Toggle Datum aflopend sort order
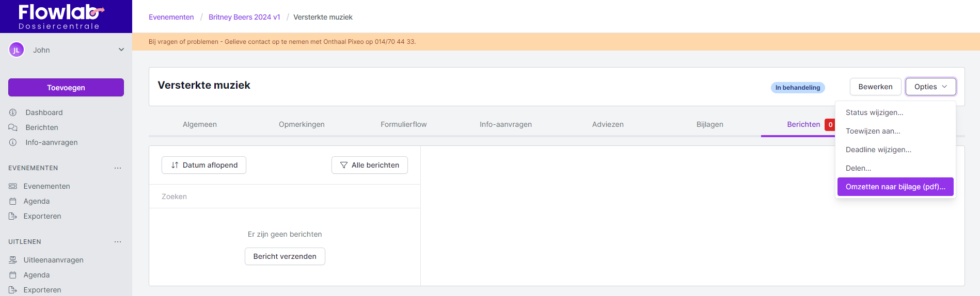The width and height of the screenshot is (980, 296). pos(204,165)
